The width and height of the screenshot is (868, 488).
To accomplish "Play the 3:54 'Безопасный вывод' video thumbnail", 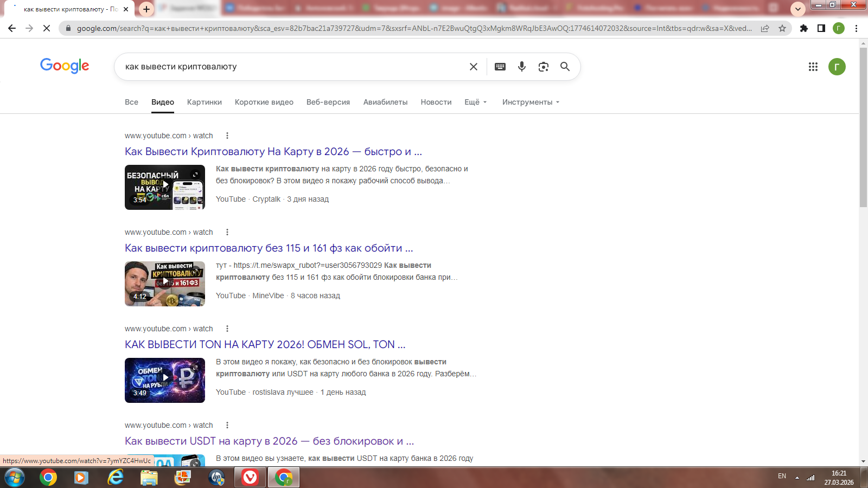I will 165,187.
